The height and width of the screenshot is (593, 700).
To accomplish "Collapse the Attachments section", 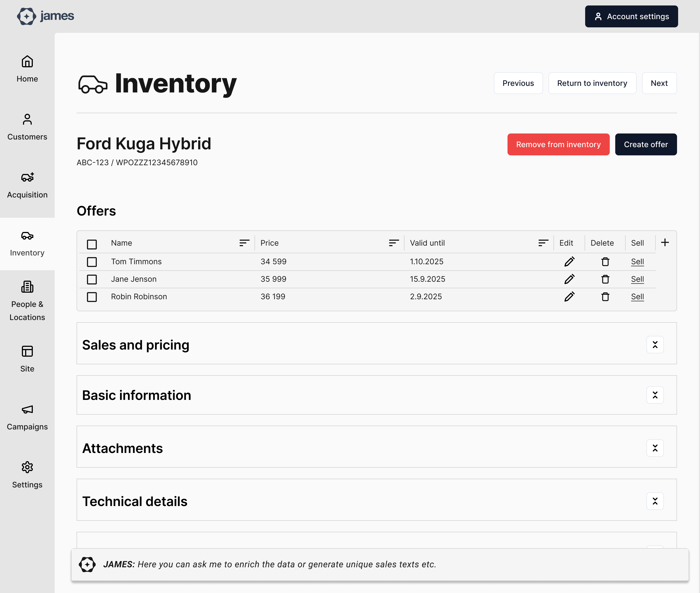I will (x=655, y=448).
